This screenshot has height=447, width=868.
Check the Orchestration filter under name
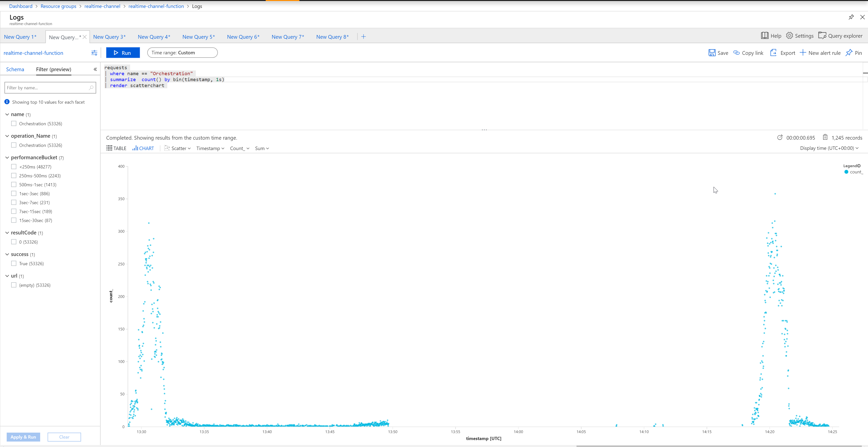[x=14, y=123]
